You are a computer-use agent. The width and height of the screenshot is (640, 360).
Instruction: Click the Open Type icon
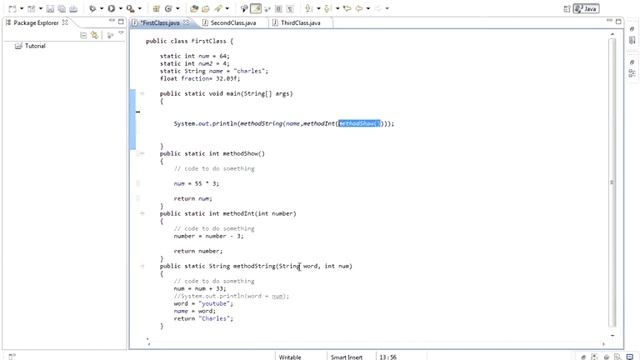click(194, 9)
